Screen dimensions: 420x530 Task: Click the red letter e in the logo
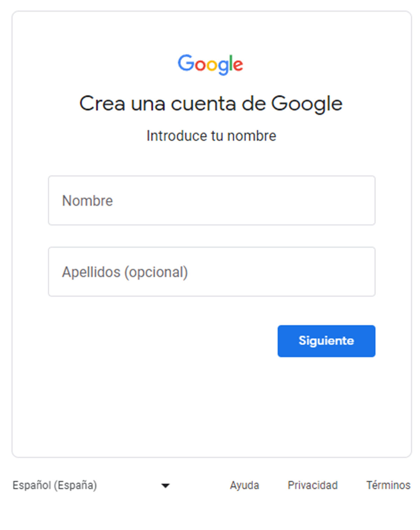point(238,65)
